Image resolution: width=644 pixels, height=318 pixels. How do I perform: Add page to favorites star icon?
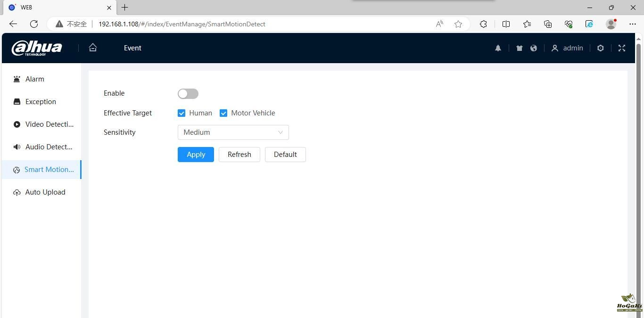pos(458,24)
